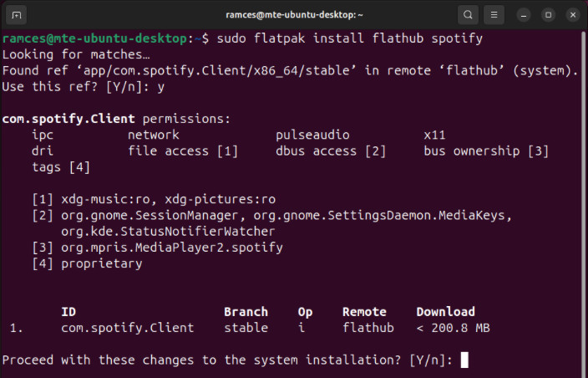
Task: Click the 'file access [1]' permission
Action: point(183,151)
